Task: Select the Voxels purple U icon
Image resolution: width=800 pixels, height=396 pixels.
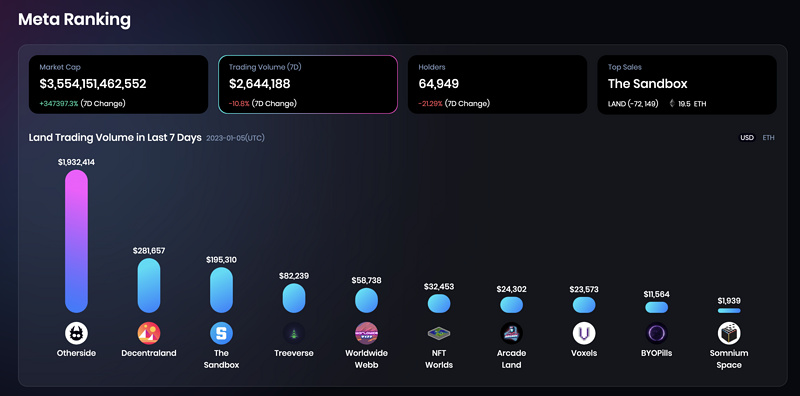Action: [x=584, y=333]
